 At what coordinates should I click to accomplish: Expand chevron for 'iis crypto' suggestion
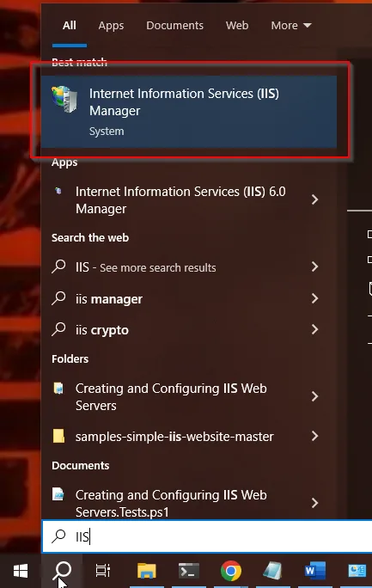click(314, 329)
